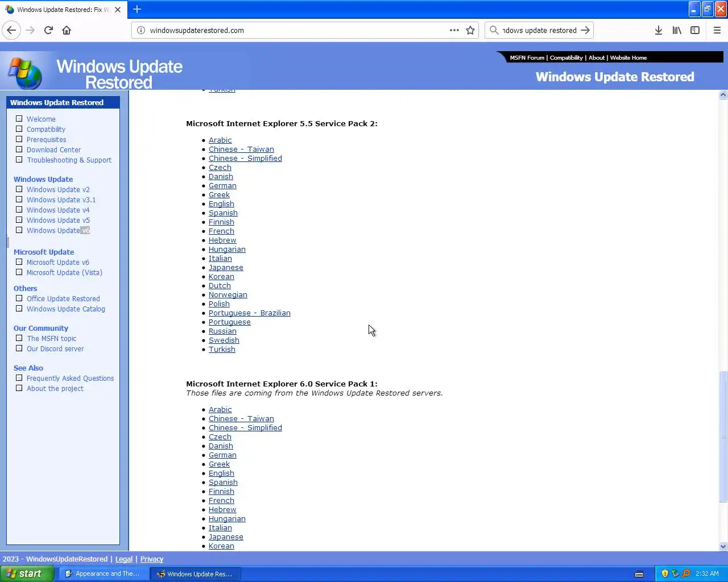Screen dimensions: 728x582
Task: Click the Compatibility bullet box icon
Action: point(19,129)
